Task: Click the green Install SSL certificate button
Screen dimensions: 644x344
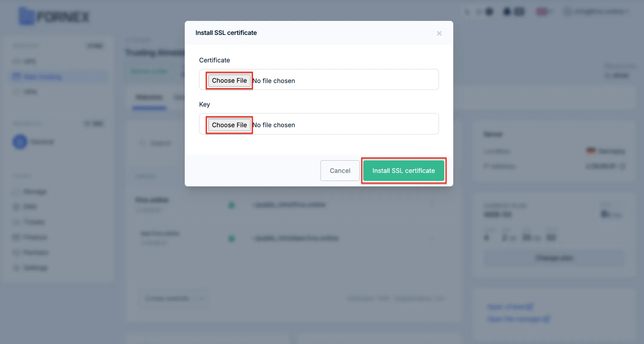Action: (x=403, y=171)
